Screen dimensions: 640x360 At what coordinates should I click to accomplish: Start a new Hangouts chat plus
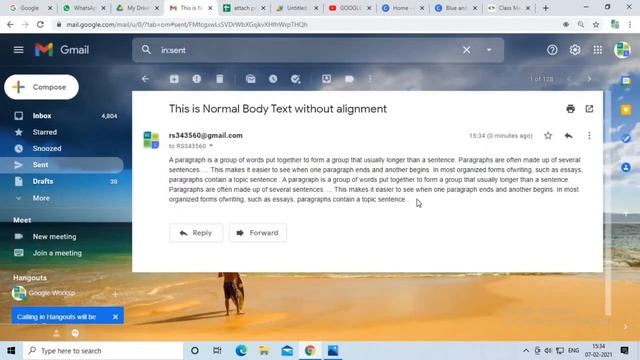tap(115, 293)
